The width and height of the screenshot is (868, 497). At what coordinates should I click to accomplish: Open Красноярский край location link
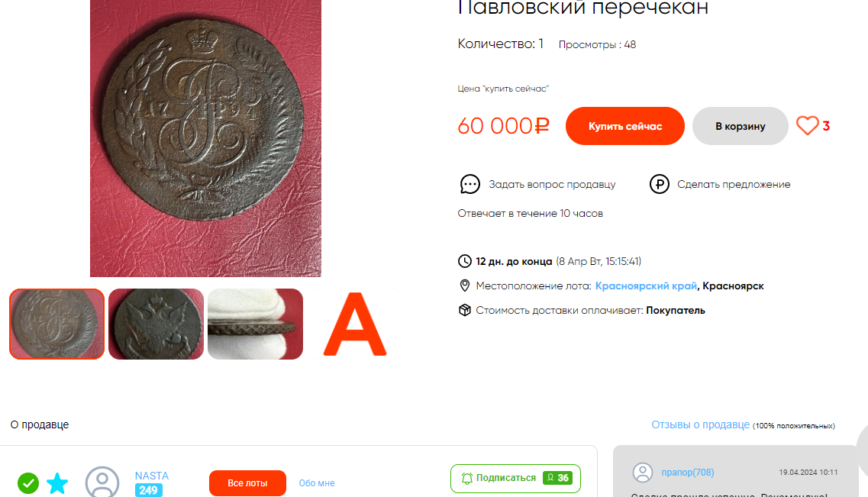pyautogui.click(x=646, y=286)
